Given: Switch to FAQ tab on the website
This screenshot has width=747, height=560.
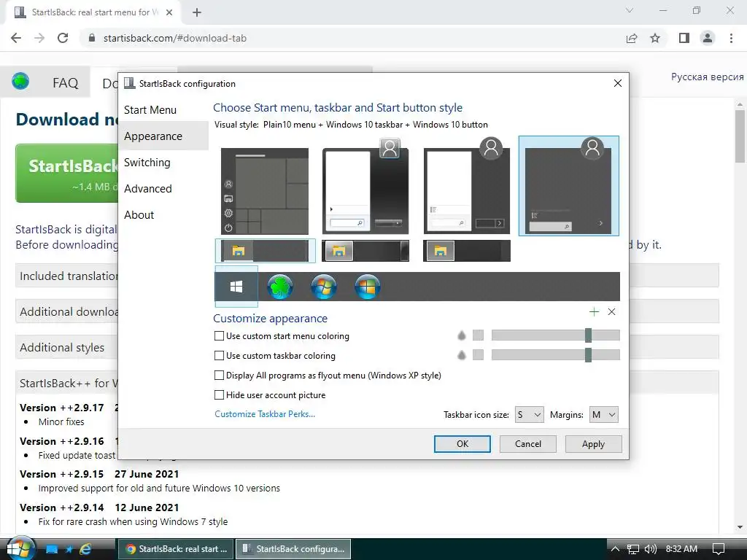Looking at the screenshot, I should click(65, 83).
